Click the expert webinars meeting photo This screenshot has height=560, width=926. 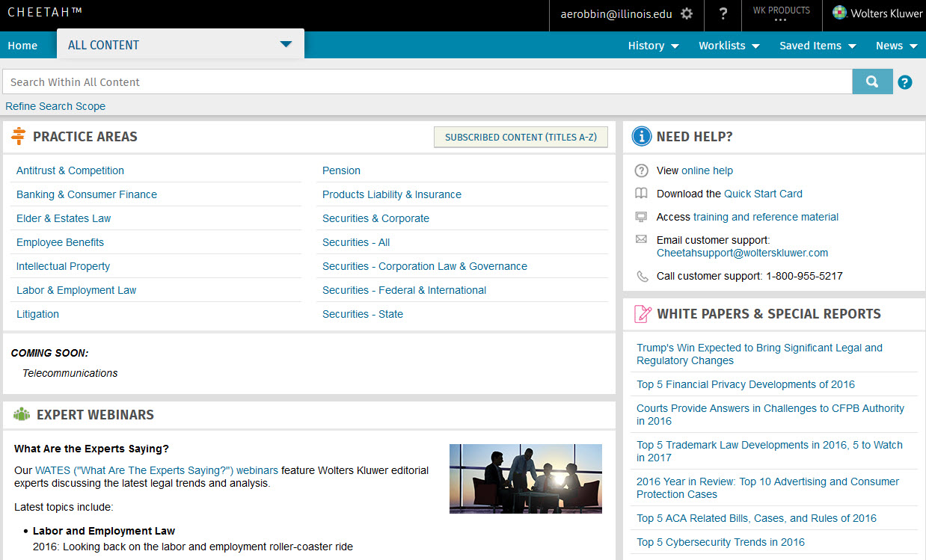point(526,479)
